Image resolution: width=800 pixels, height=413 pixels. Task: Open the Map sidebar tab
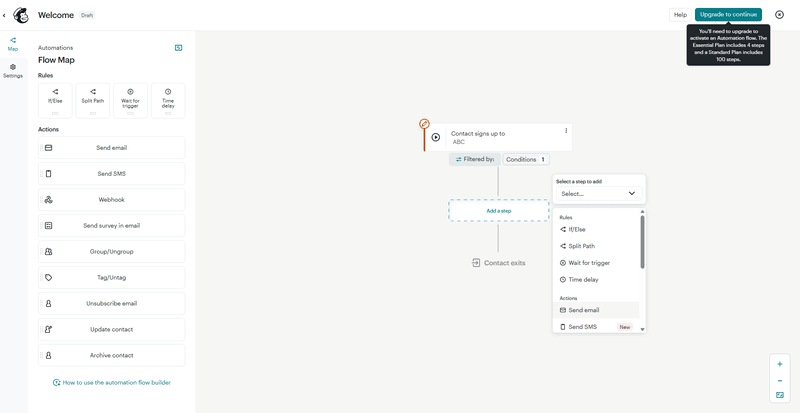[x=13, y=44]
